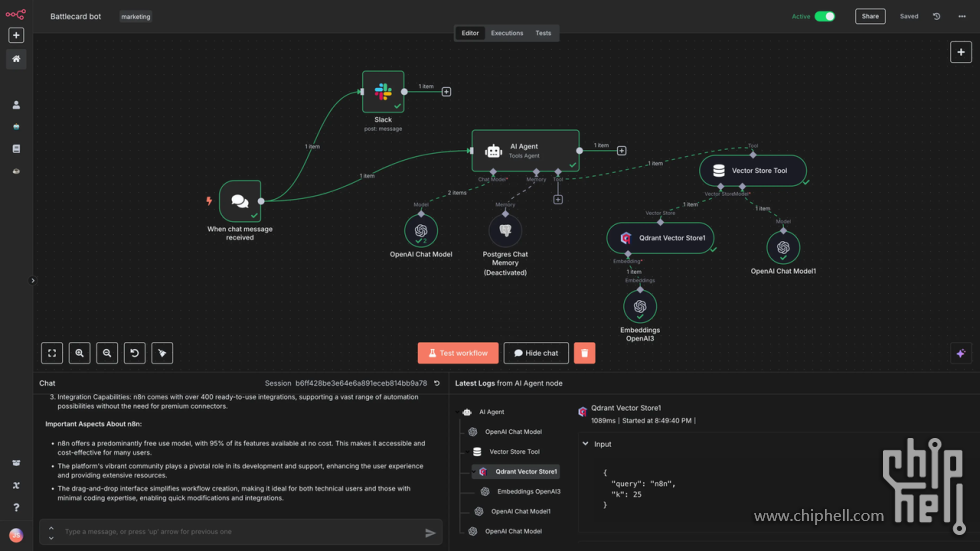The width and height of the screenshot is (980, 551).
Task: Add new item from sidebar plus button
Action: pos(16,36)
